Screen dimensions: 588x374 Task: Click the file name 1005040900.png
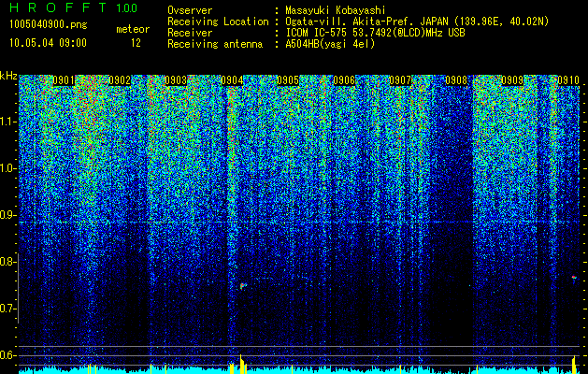(x=48, y=24)
